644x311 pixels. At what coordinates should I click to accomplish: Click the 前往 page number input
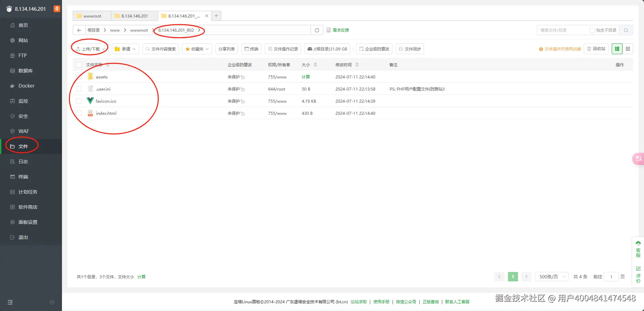[611, 277]
